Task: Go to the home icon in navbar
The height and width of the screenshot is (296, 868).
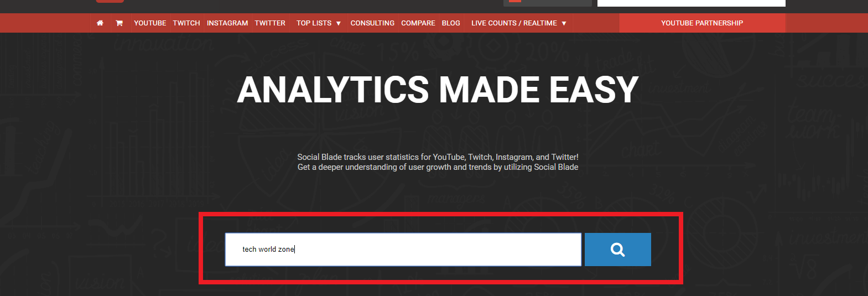Action: coord(100,23)
